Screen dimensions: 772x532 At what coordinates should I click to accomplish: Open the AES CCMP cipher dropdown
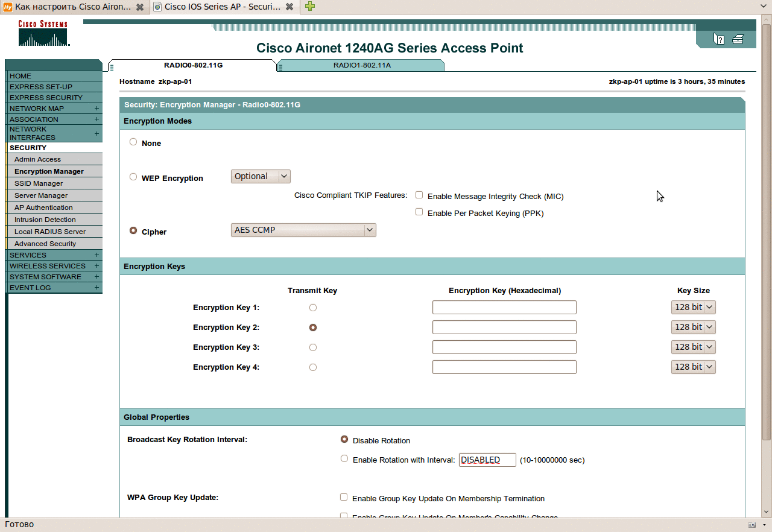[x=303, y=230]
